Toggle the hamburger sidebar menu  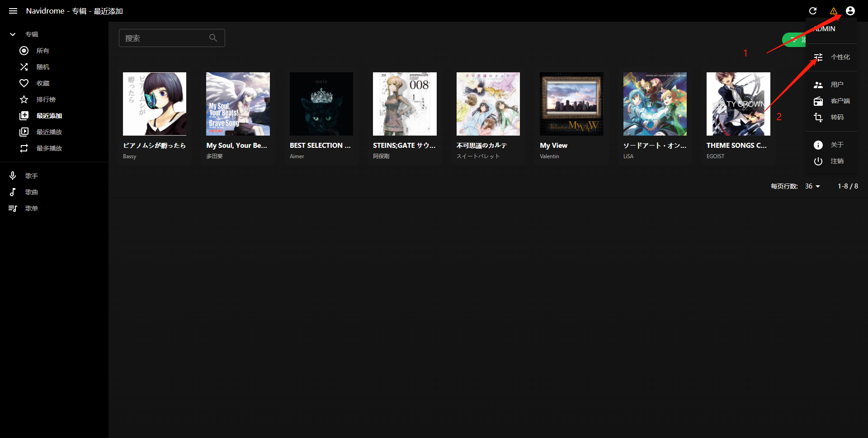tap(13, 11)
